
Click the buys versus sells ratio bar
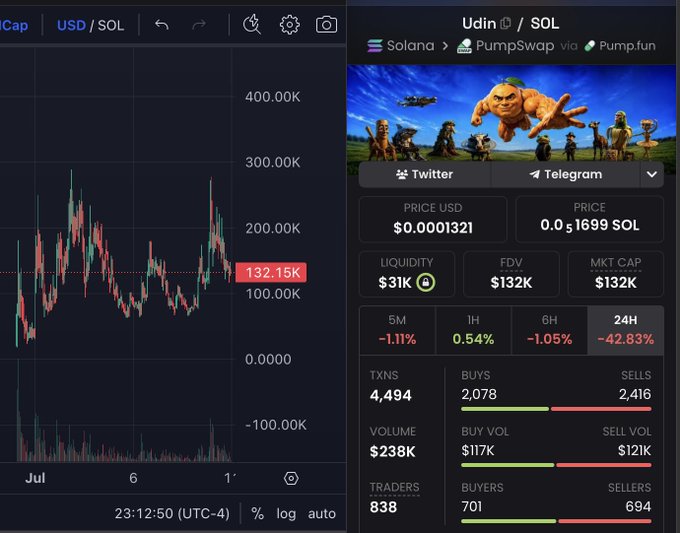[x=556, y=409]
